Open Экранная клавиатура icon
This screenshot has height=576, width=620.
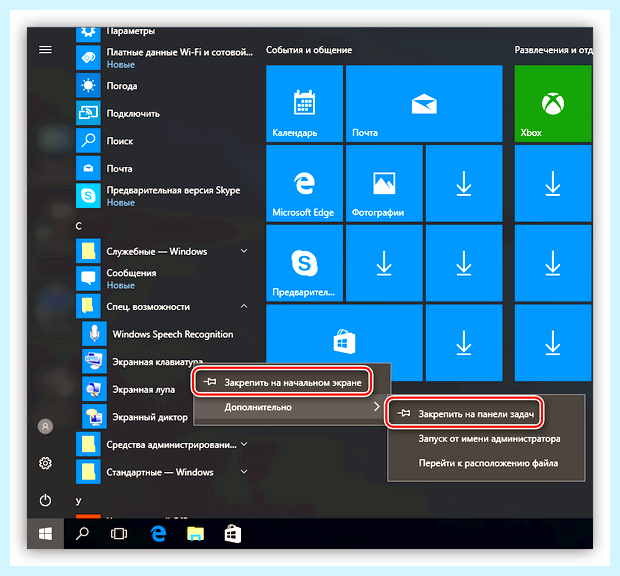[x=94, y=361]
